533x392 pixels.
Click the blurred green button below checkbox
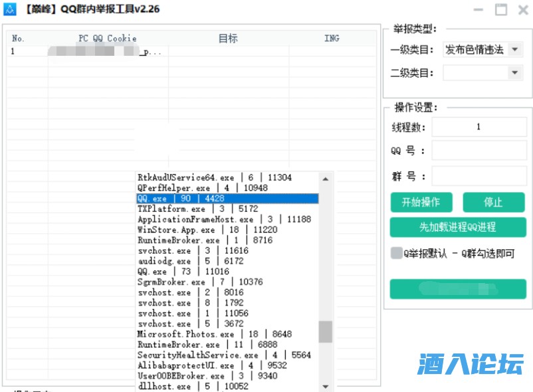(x=458, y=289)
